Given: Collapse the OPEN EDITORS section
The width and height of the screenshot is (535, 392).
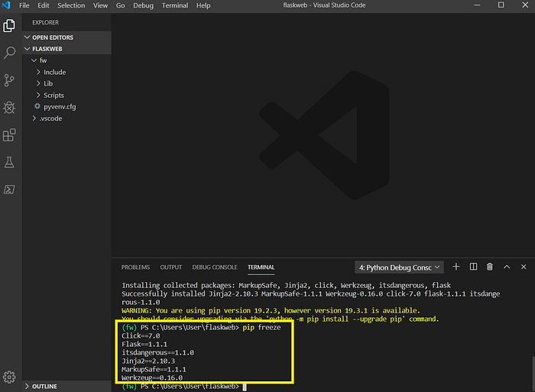Looking at the screenshot, I should 53,37.
